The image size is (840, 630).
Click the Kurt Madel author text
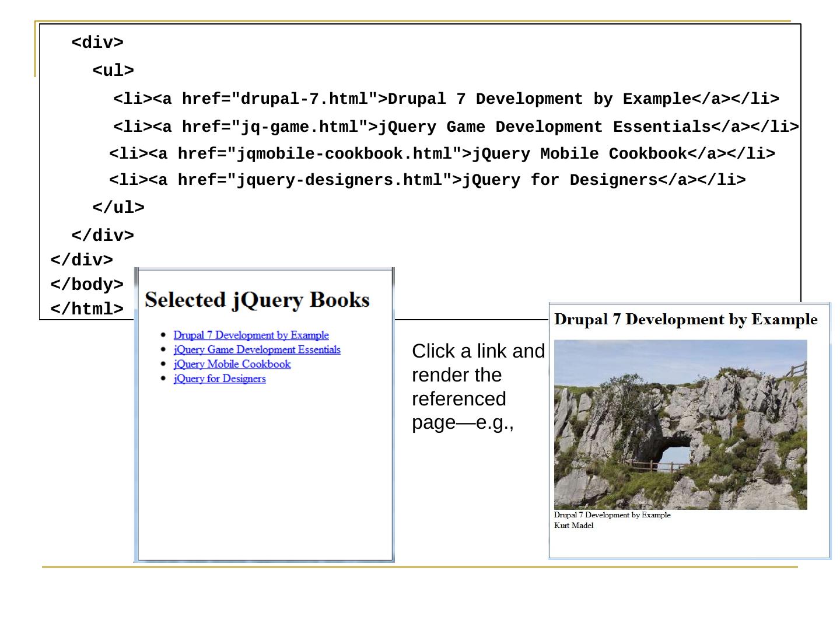click(x=573, y=526)
